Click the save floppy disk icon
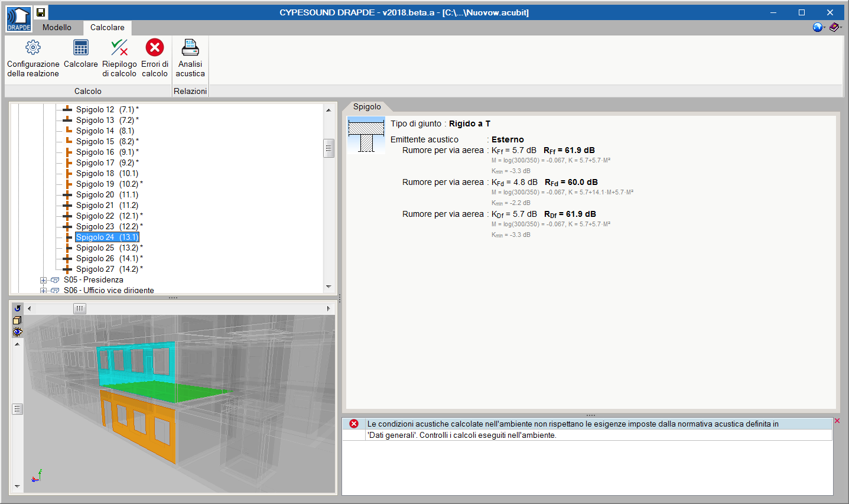Image resolution: width=849 pixels, height=504 pixels. 41,12
